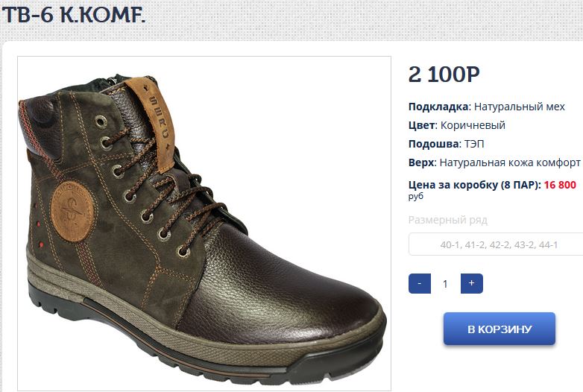The image size is (583, 392).
Task: Click the Подкладка label
Action: tap(438, 107)
